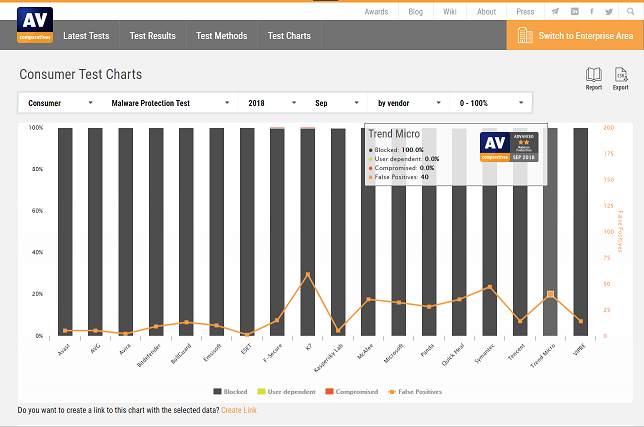Screen dimensions: 644x427
Task: Click the Kaspersky Lab axis label
Action: pos(328,358)
